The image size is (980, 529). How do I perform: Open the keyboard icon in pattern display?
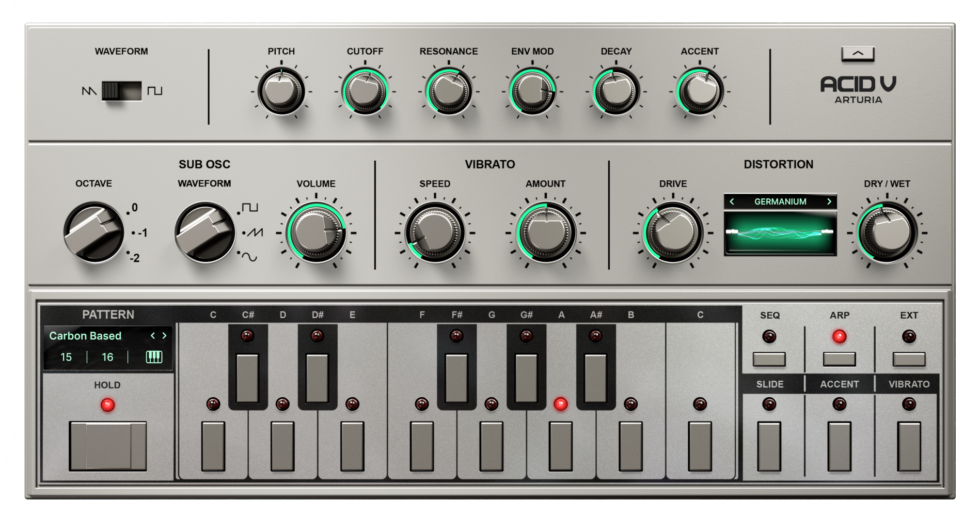[x=154, y=357]
